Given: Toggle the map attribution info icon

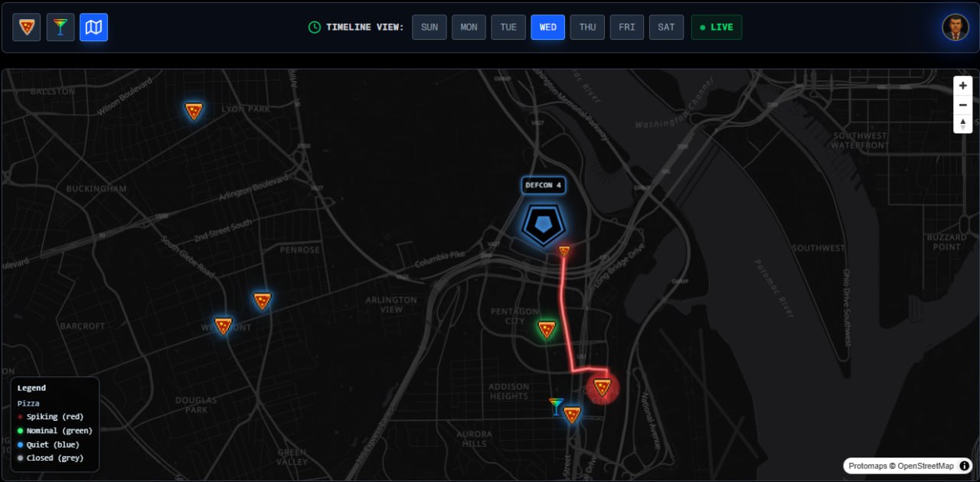Looking at the screenshot, I should point(965,466).
